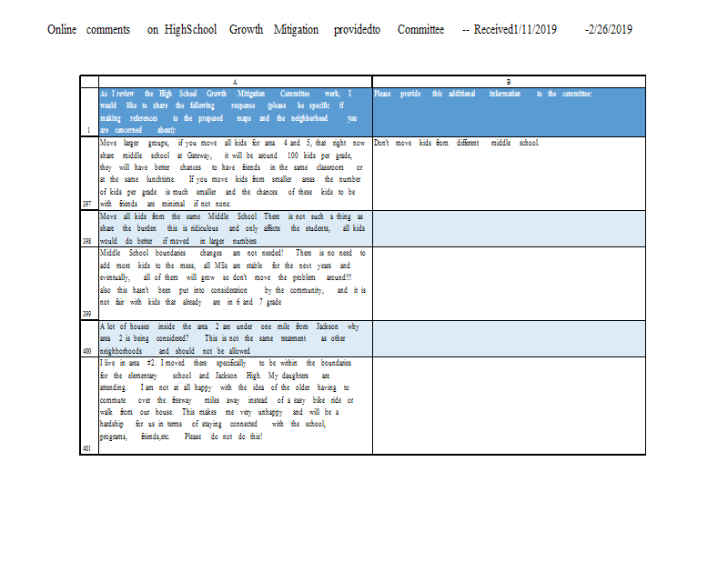Click row number 401
The width and height of the screenshot is (728, 562).
pyautogui.click(x=89, y=406)
